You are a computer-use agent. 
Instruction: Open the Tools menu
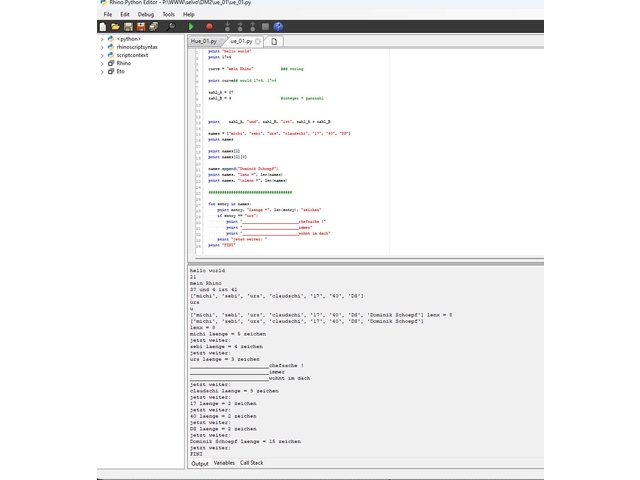(x=169, y=14)
